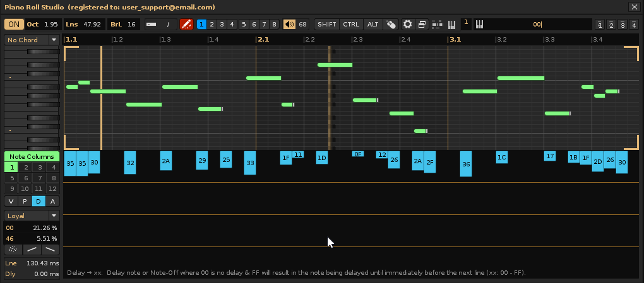Image resolution: width=644 pixels, height=283 pixels.
Task: Open the No Chord dropdown
Action: (x=32, y=40)
